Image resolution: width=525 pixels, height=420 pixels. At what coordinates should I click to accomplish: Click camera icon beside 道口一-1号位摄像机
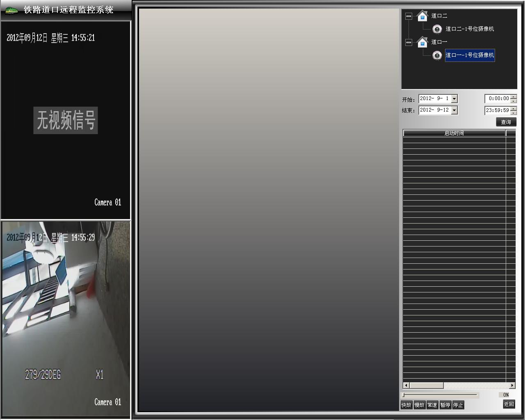point(437,55)
